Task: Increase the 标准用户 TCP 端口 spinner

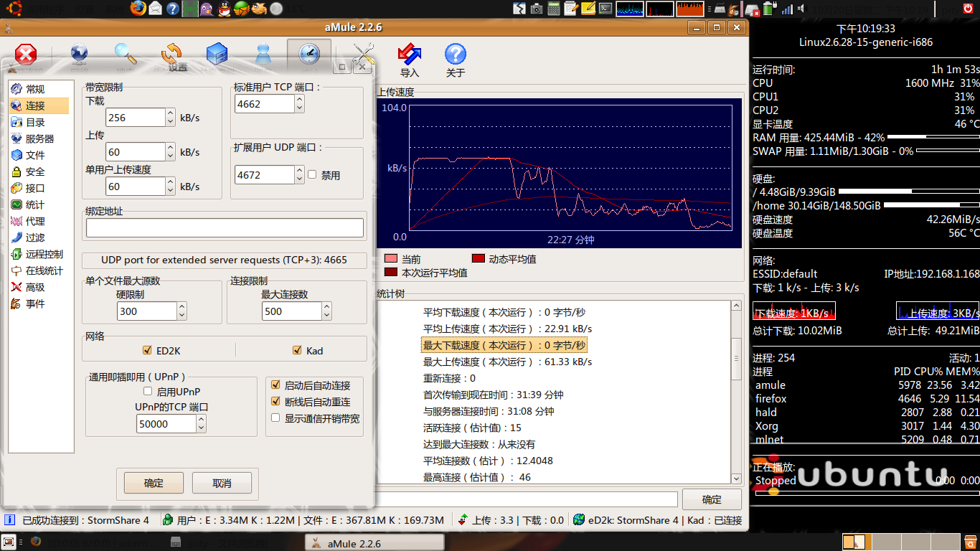Action: tap(300, 99)
